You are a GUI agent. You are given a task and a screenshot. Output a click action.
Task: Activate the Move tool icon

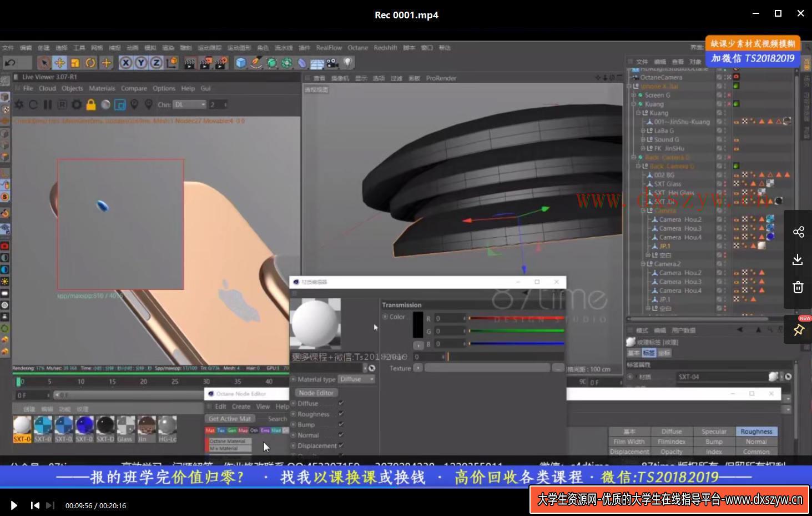point(59,63)
